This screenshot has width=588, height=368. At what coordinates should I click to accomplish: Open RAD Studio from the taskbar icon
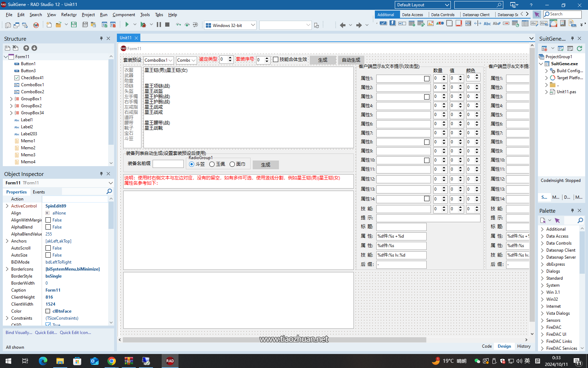[170, 361]
